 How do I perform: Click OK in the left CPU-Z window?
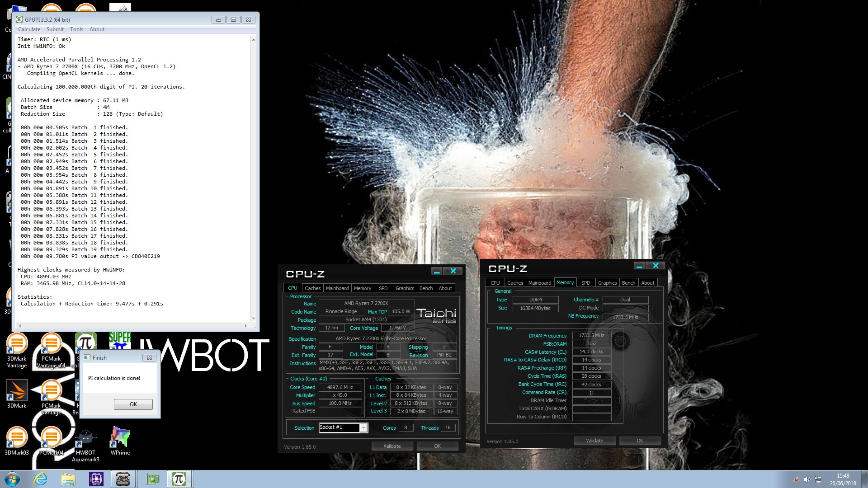[438, 446]
